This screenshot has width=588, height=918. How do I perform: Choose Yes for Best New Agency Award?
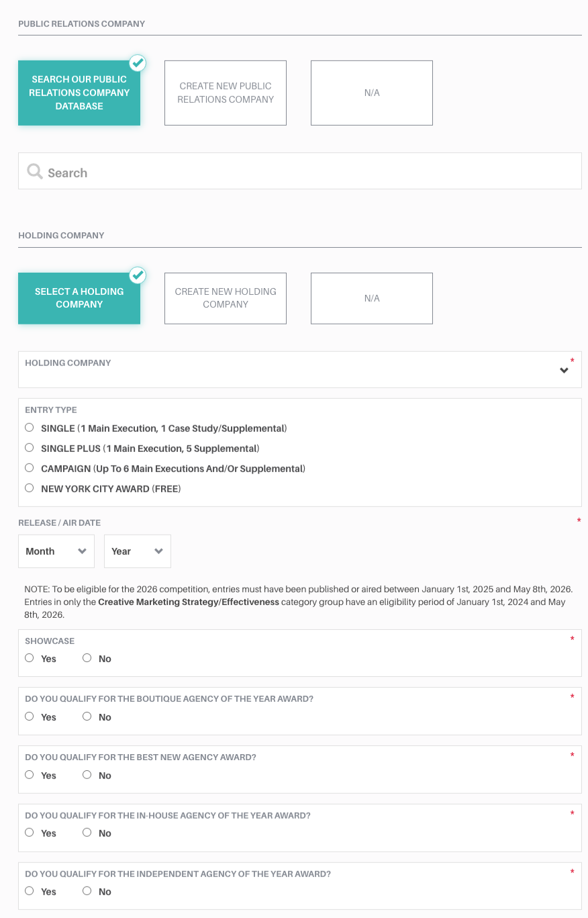pyautogui.click(x=29, y=774)
